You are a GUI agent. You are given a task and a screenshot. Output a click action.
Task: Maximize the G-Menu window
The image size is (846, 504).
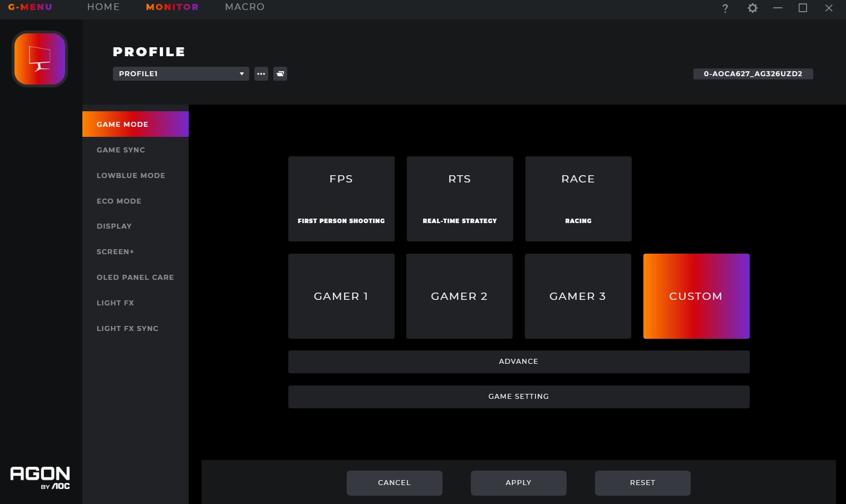[x=803, y=8]
